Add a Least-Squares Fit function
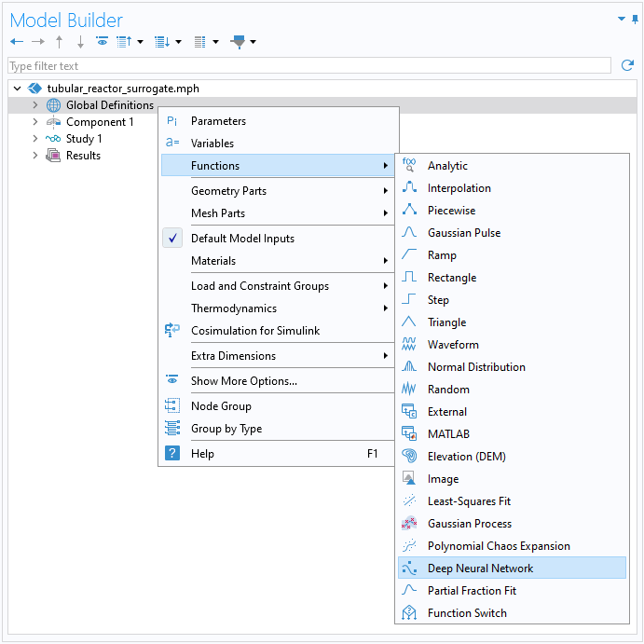The image size is (644, 644). click(x=512, y=501)
